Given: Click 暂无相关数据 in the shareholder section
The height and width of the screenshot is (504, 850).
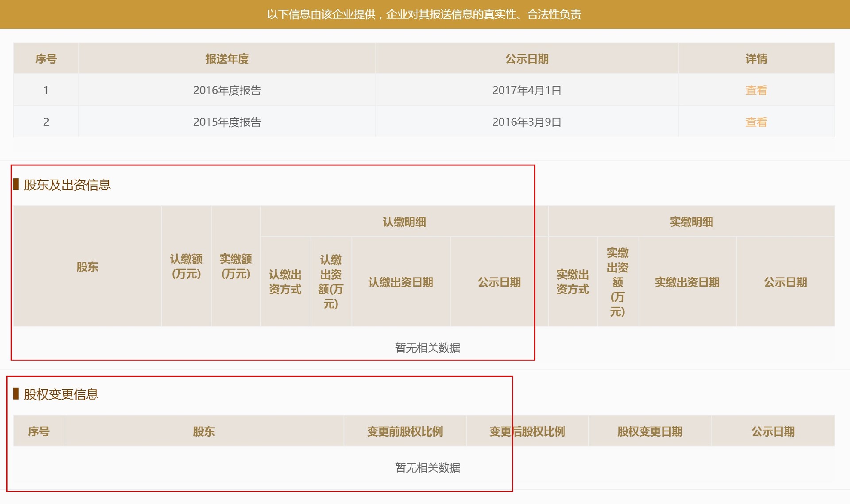Looking at the screenshot, I should (427, 348).
